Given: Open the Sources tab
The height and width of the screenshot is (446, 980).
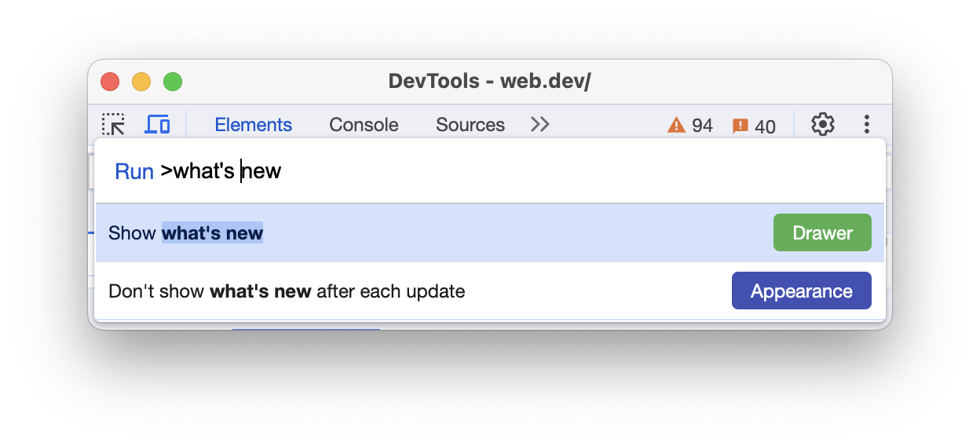Looking at the screenshot, I should click(x=470, y=125).
